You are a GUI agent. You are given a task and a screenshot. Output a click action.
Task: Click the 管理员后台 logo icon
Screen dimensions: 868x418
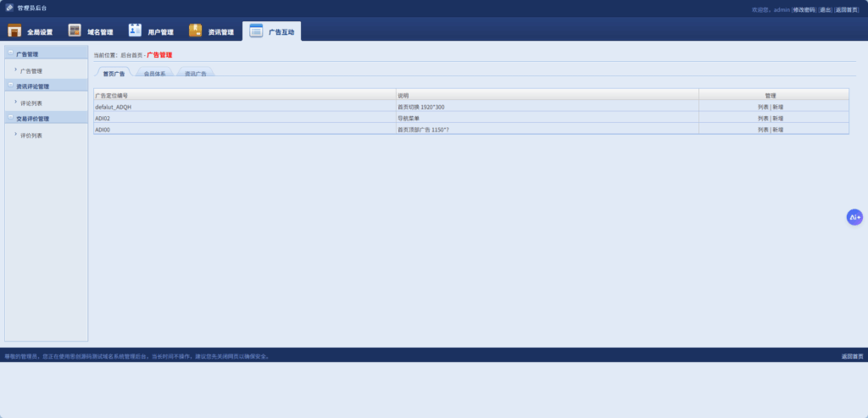[x=9, y=8]
